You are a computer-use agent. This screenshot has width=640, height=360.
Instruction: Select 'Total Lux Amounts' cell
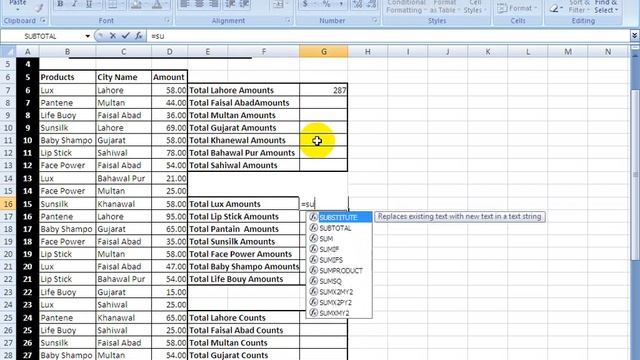[x=244, y=204]
